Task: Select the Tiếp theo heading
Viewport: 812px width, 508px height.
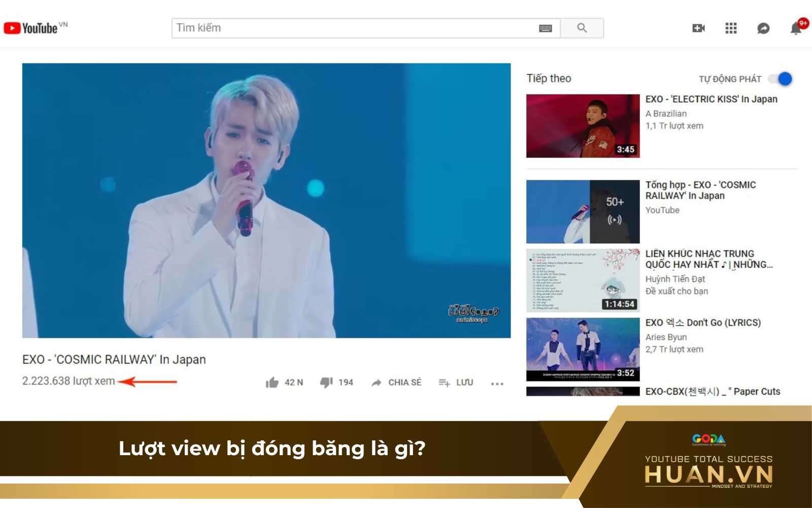Action: pyautogui.click(x=549, y=78)
